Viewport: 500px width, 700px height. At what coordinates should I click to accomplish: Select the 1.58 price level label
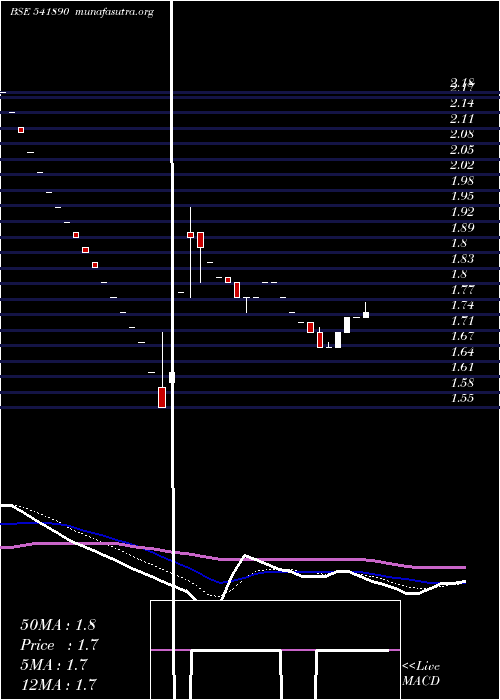point(462,383)
